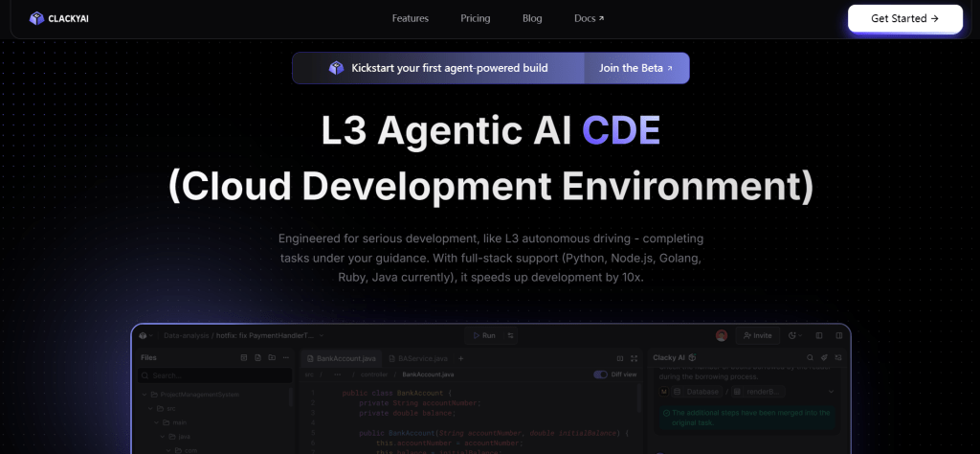Open the workspace logo dropdown in IDE preview
Viewport: 980px width, 454px height.
tap(145, 336)
